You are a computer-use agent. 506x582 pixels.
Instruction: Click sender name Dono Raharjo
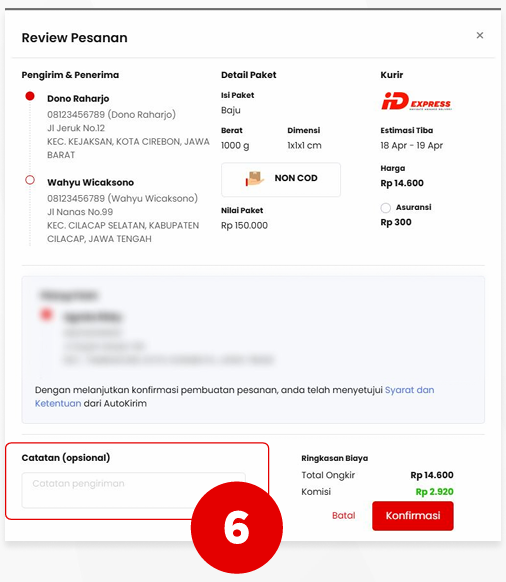click(x=78, y=99)
